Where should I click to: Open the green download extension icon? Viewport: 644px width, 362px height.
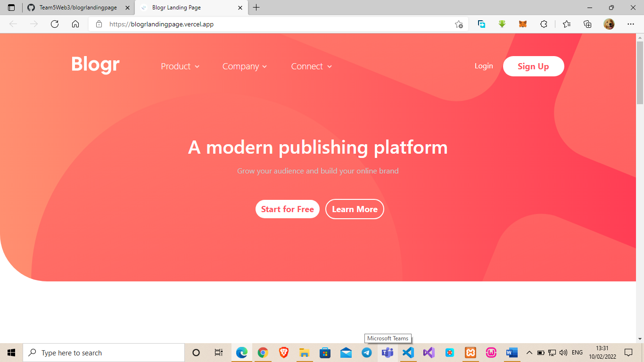tap(502, 24)
